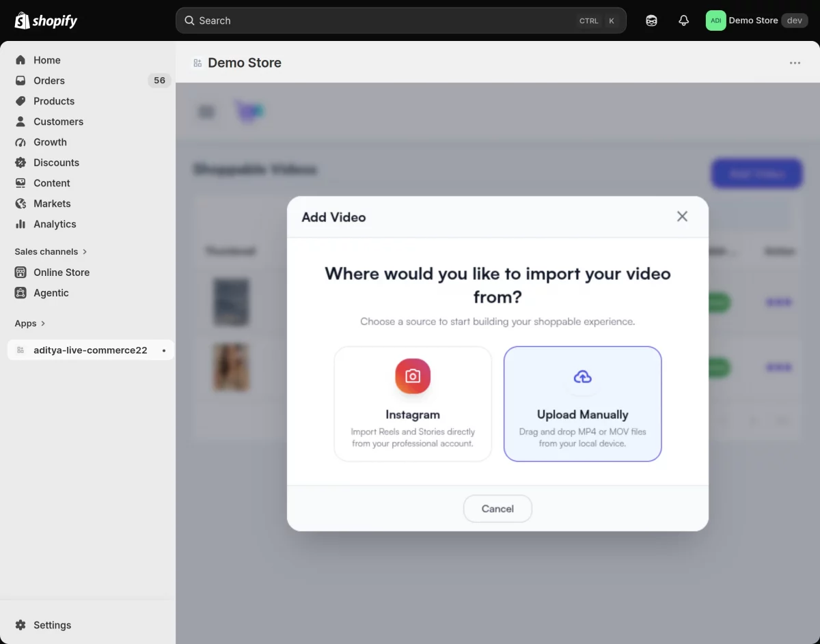Open the Demo Store account menu
Image resolution: width=820 pixels, height=644 pixels.
click(x=757, y=20)
